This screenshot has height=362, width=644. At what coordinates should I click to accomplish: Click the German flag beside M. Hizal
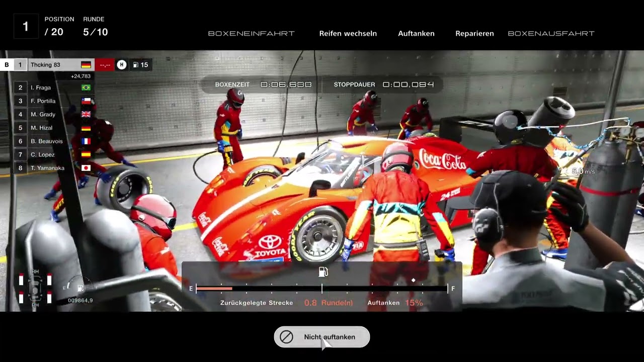point(86,128)
